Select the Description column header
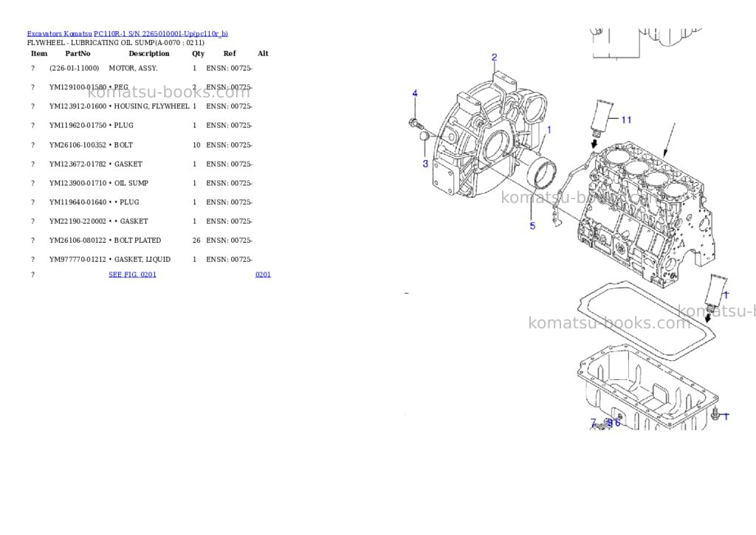Image resolution: width=756 pixels, height=535 pixels. click(x=149, y=53)
